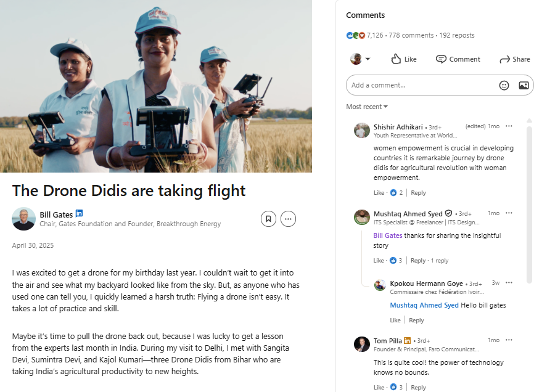Screen dimensions: 534x392
Task: Expand the Most recent sort dropdown
Action: [367, 107]
